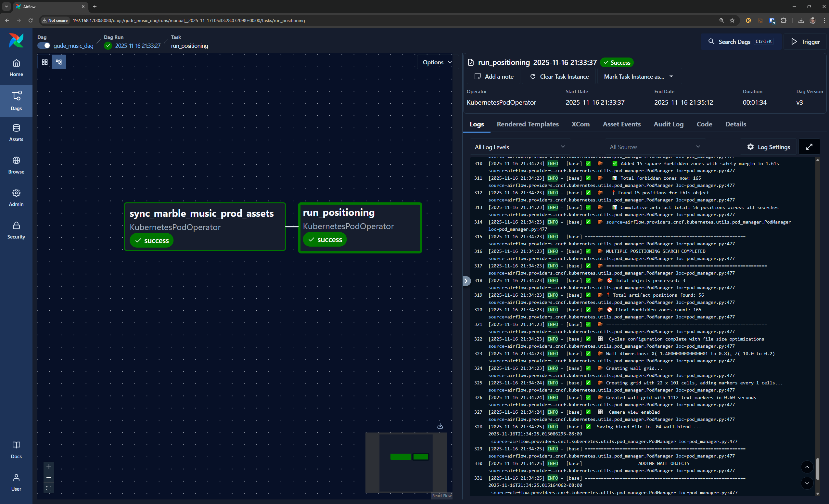
Task: Open the Security section
Action: pos(16,230)
